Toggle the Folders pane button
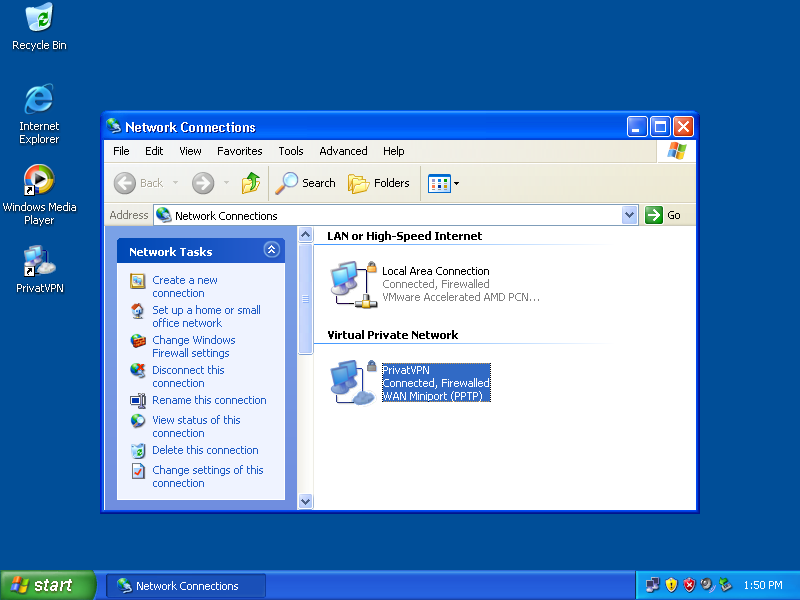Screen dimensions: 800x600 pyautogui.click(x=379, y=183)
